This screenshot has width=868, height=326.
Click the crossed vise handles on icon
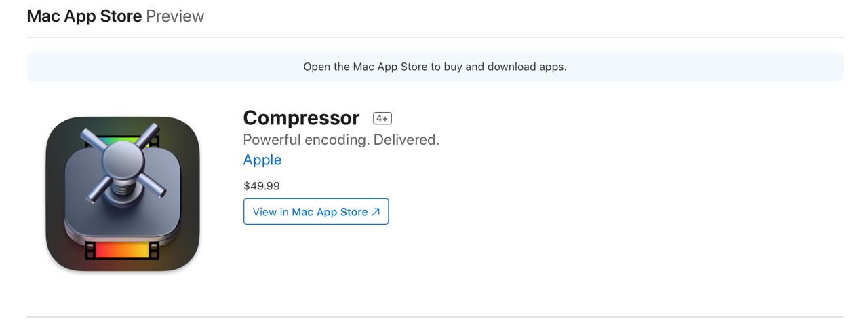[x=123, y=163]
